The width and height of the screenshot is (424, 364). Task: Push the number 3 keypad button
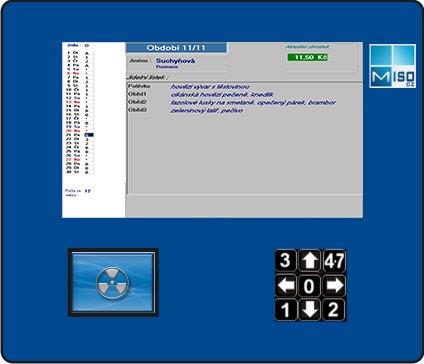coord(286,261)
